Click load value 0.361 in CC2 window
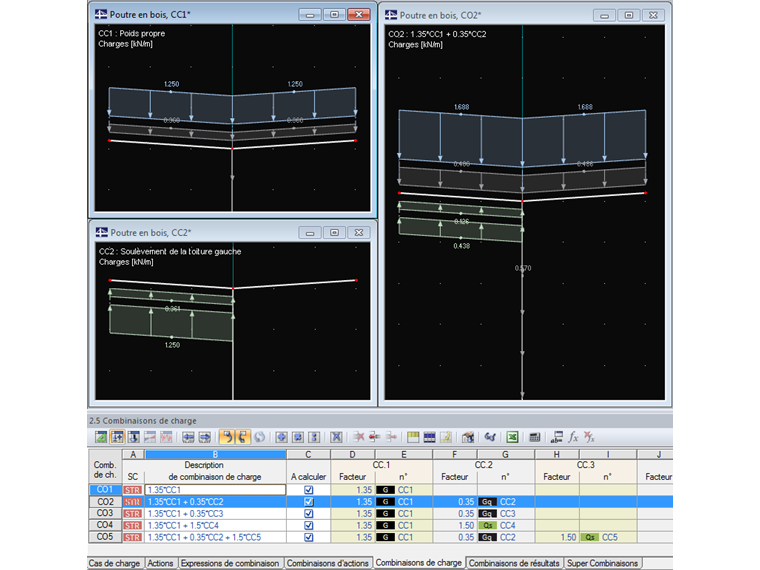This screenshot has height=570, width=760. pos(173,309)
